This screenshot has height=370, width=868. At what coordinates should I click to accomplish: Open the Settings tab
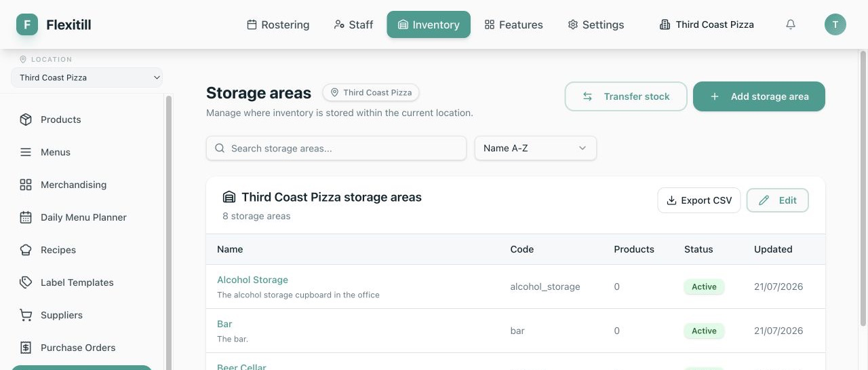(595, 24)
